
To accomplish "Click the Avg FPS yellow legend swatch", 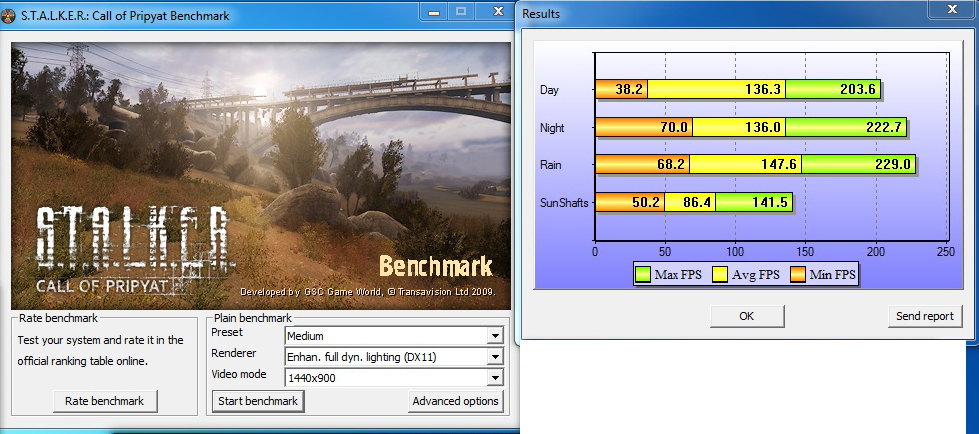I will click(720, 274).
